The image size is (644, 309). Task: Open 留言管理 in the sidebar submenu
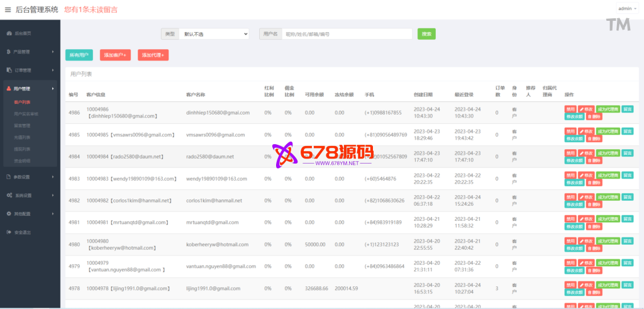click(23, 125)
